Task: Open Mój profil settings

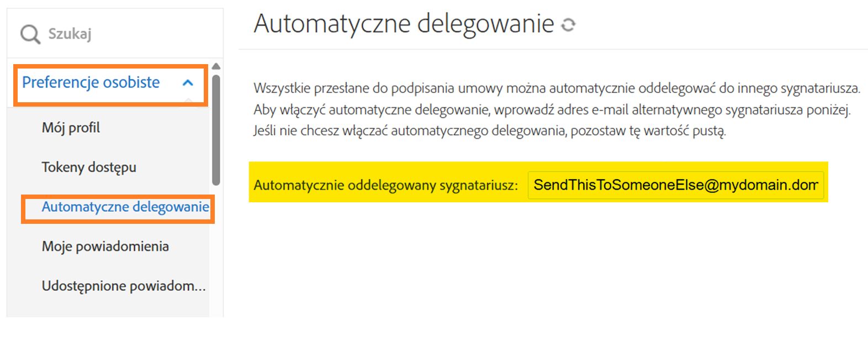Action: coord(71,128)
